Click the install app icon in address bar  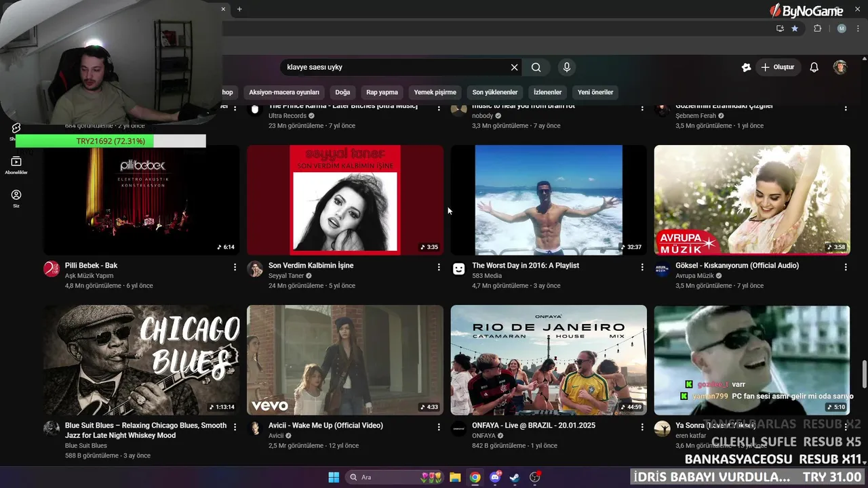(x=780, y=28)
